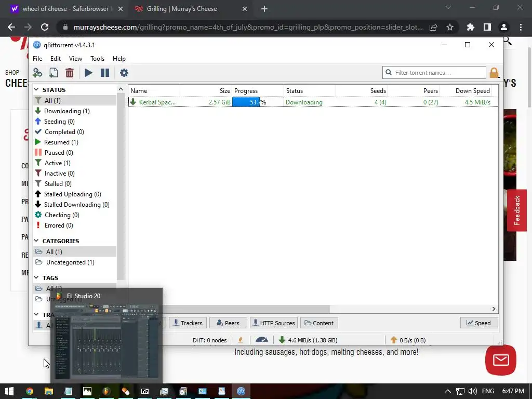Sort torrents by Status column
The height and width of the screenshot is (399, 532).
[310, 91]
